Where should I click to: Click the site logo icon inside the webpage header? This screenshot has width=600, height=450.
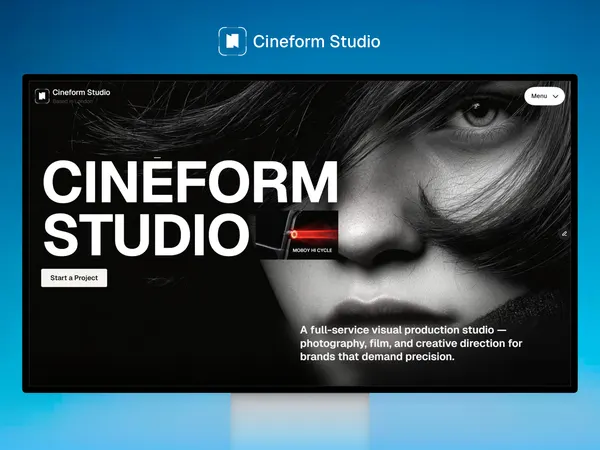point(42,96)
